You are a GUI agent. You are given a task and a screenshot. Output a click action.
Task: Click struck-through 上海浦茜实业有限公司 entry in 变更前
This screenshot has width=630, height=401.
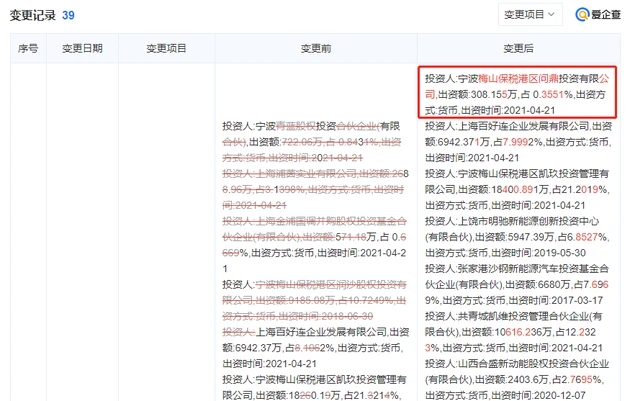(x=315, y=189)
